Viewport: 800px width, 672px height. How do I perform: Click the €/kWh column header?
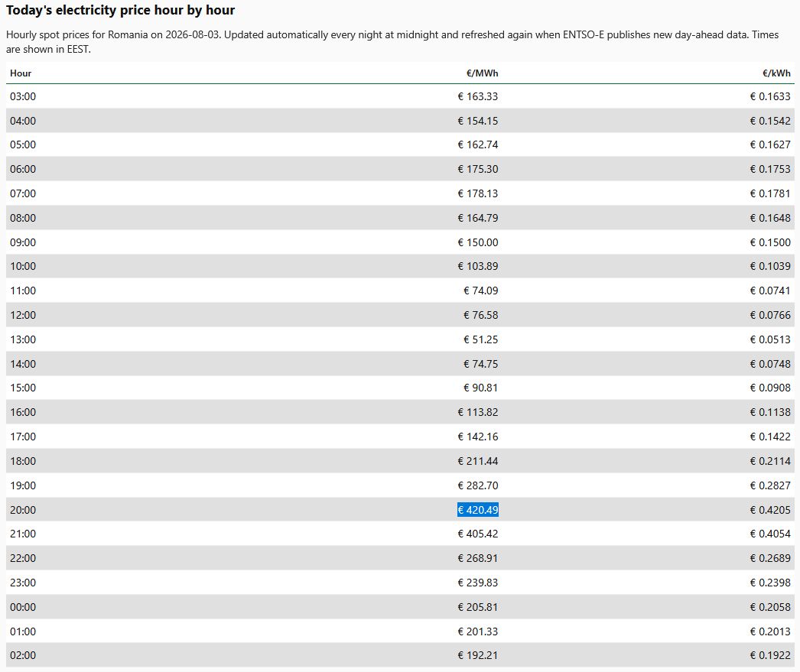[x=776, y=73]
